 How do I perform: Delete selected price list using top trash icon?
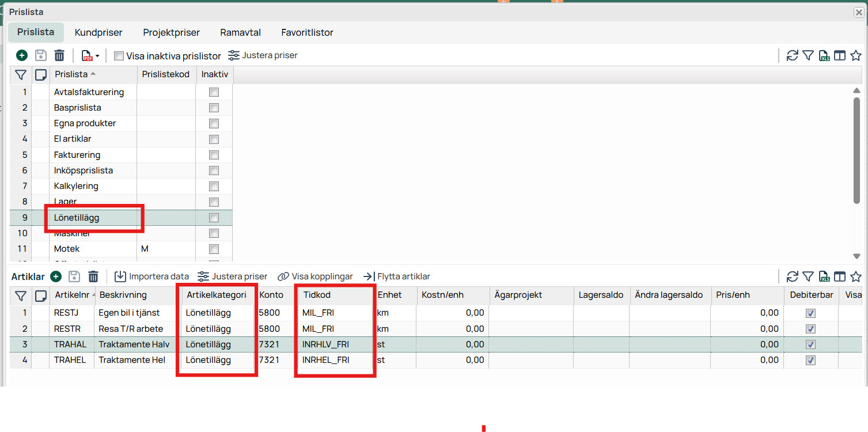point(59,56)
